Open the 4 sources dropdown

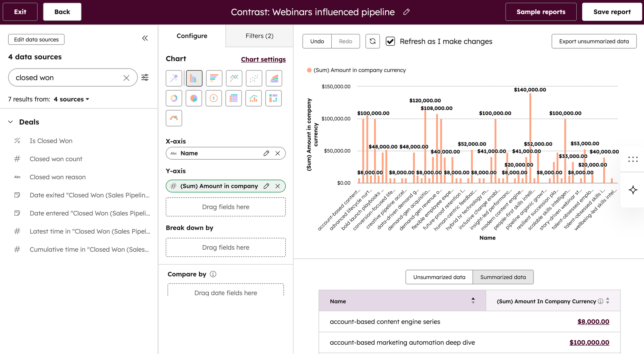coord(71,99)
